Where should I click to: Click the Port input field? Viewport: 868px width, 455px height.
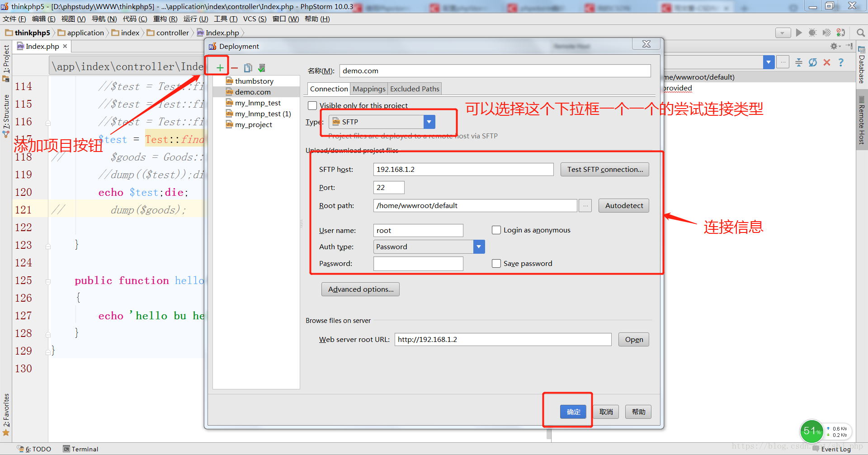point(389,187)
